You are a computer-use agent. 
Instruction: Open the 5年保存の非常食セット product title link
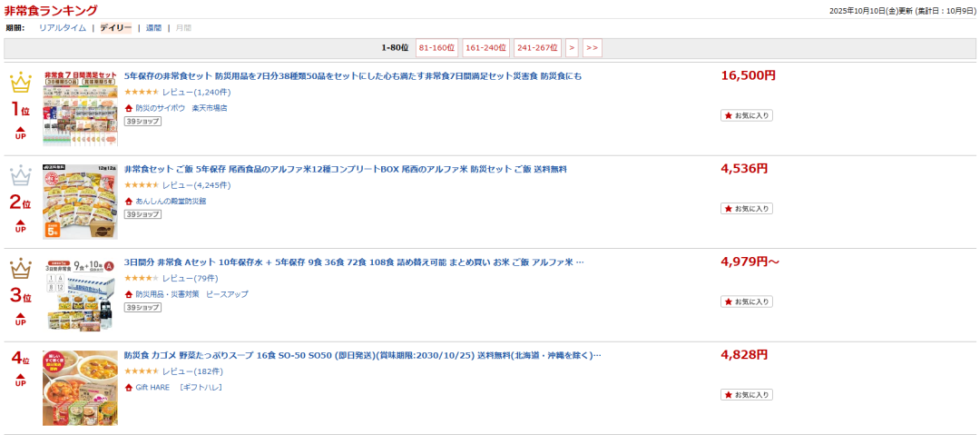click(x=352, y=76)
